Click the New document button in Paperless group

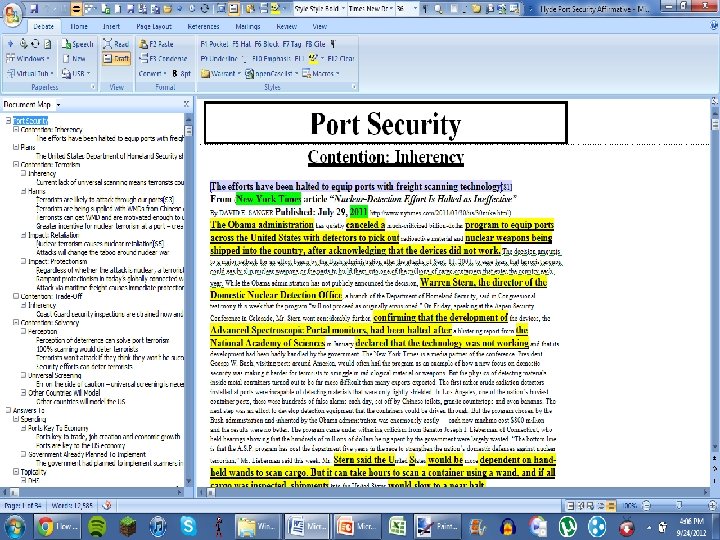pyautogui.click(x=75, y=58)
